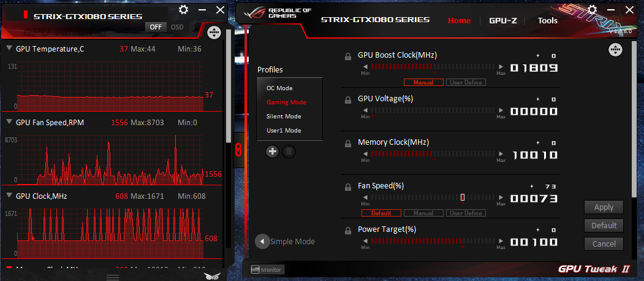Increase GPU Boost Clock with right arrow
Screen dimensions: 644x281
point(501,67)
